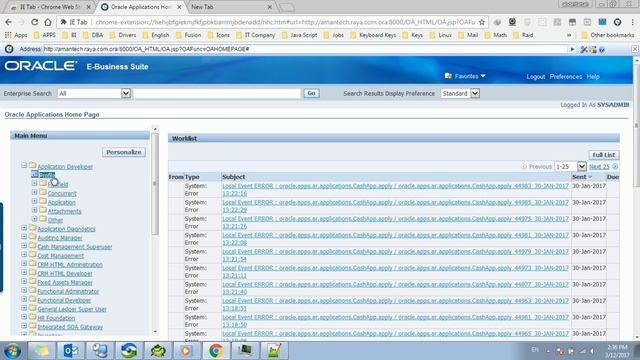Click the Next 25 link

(599, 167)
